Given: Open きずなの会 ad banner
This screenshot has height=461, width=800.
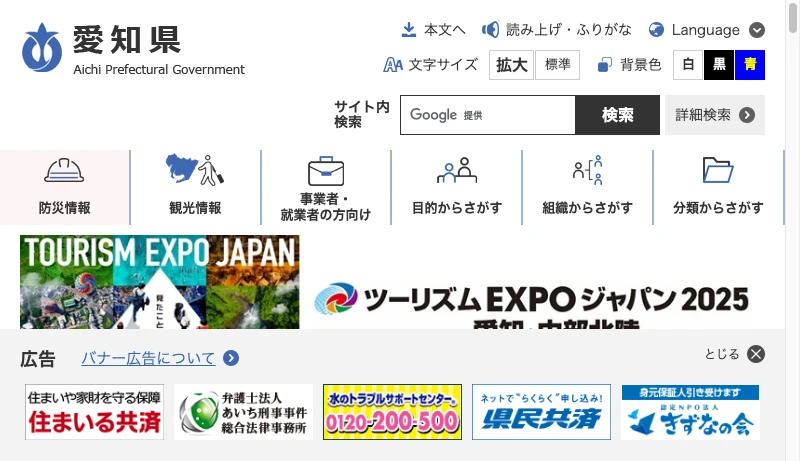Looking at the screenshot, I should 690,412.
